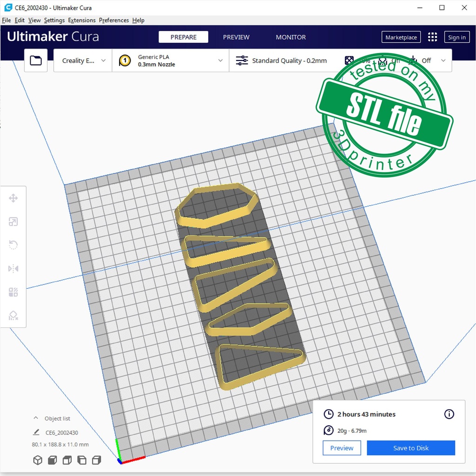Select the Scale tool in left toolbar
Viewport: 476px width, 476px height.
[13, 222]
